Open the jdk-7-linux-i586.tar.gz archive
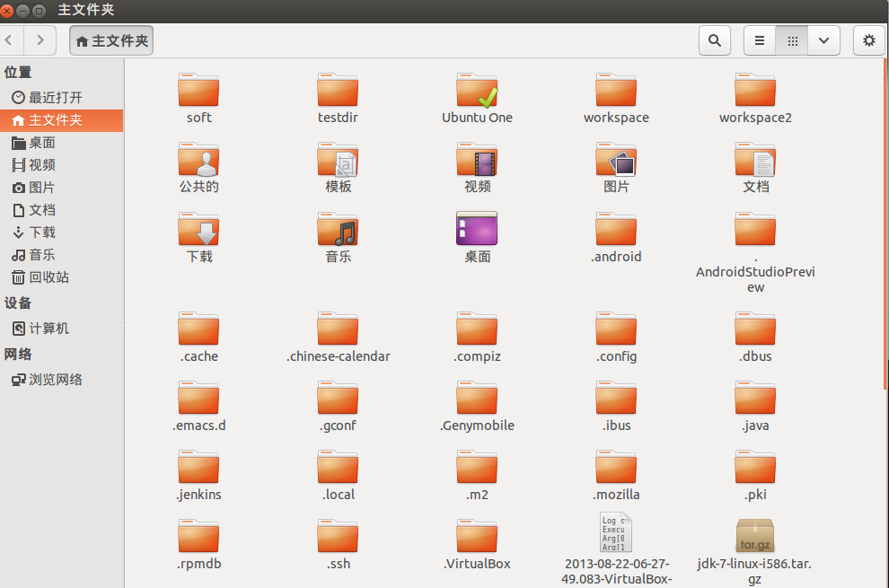Viewport: 889px width, 588px height. [x=754, y=536]
